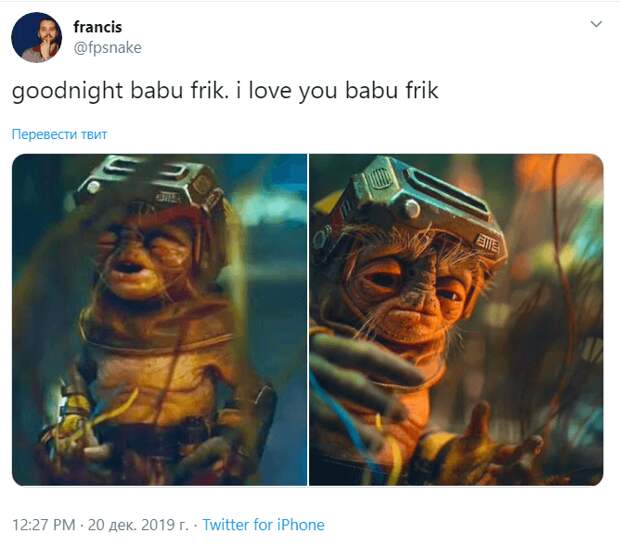Open the Twitter for iPhone source link
620x546 pixels.
point(263,525)
